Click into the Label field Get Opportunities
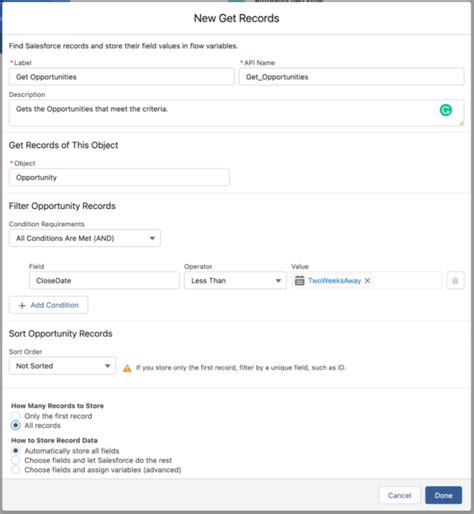 (121, 77)
